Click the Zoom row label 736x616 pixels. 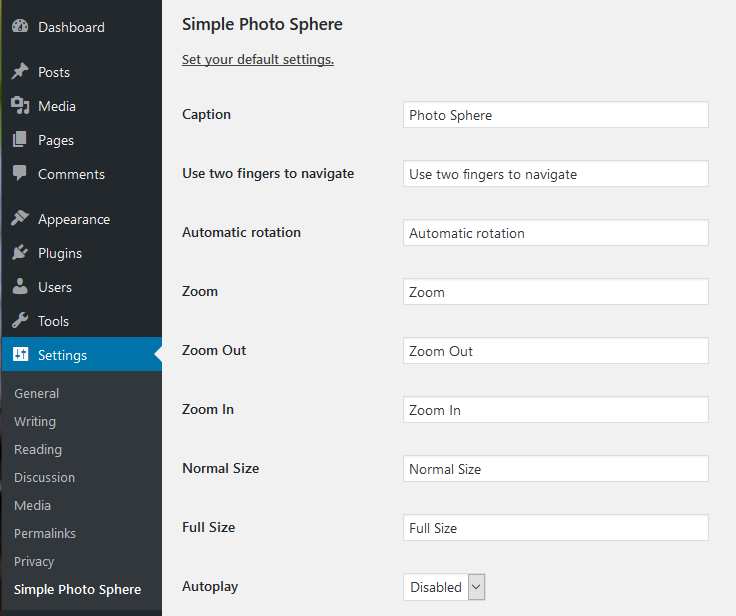[200, 292]
